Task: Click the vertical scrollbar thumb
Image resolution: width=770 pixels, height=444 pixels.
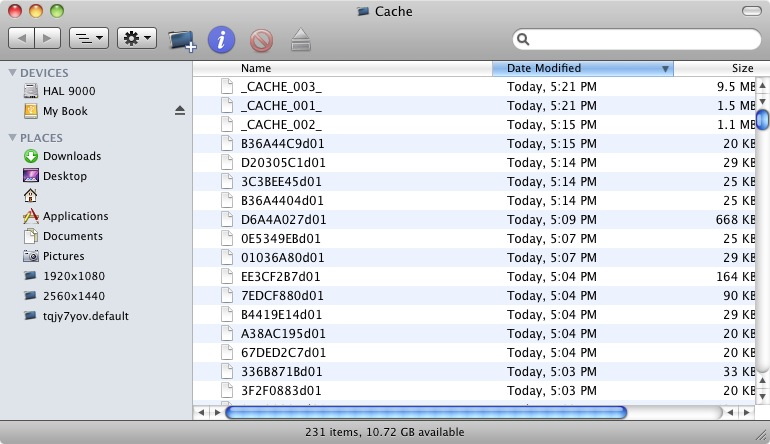Action: pos(762,119)
